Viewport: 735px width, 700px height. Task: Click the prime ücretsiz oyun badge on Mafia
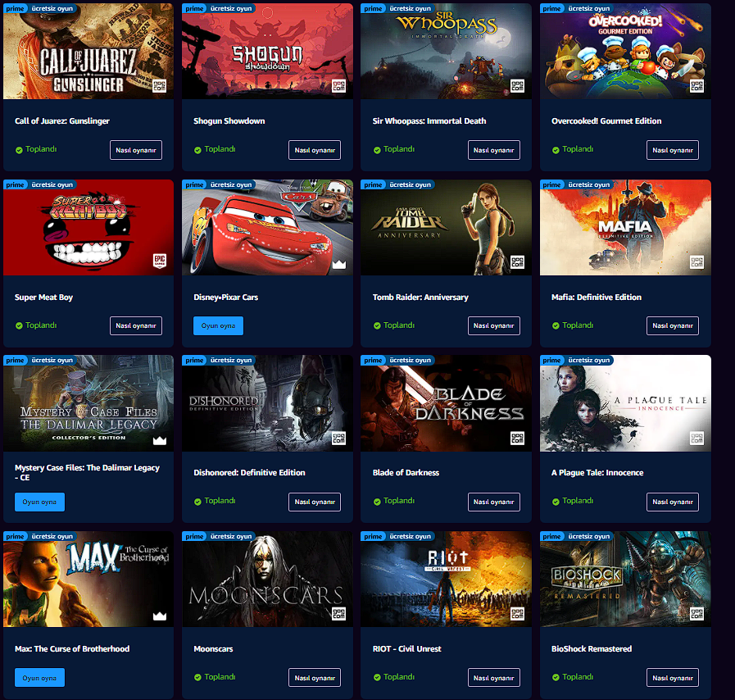[577, 184]
